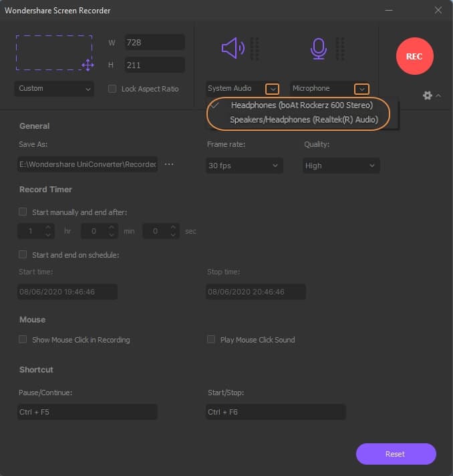The height and width of the screenshot is (476, 453).
Task: Check Start manually and end after
Action: (23, 212)
